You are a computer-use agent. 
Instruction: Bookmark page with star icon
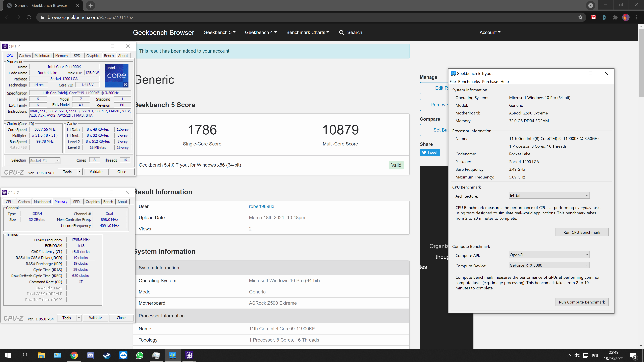[x=580, y=17]
